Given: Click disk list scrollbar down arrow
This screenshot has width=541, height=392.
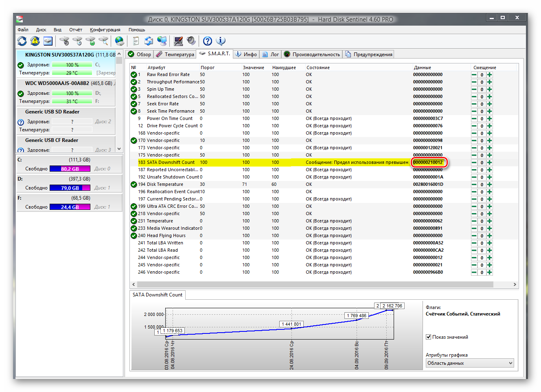Looking at the screenshot, I should tap(119, 149).
